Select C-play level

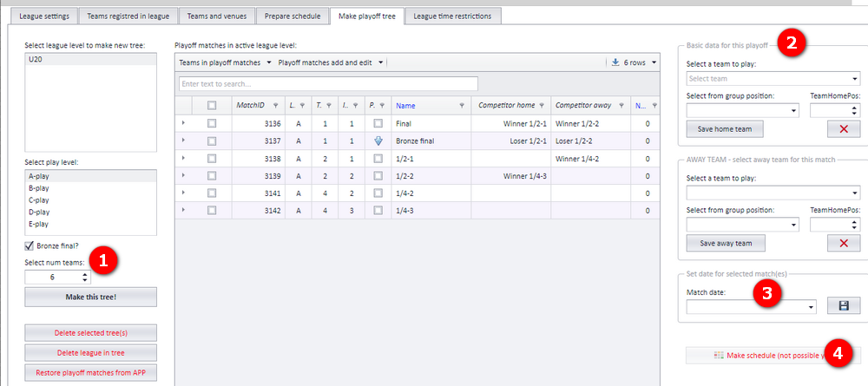(x=91, y=200)
